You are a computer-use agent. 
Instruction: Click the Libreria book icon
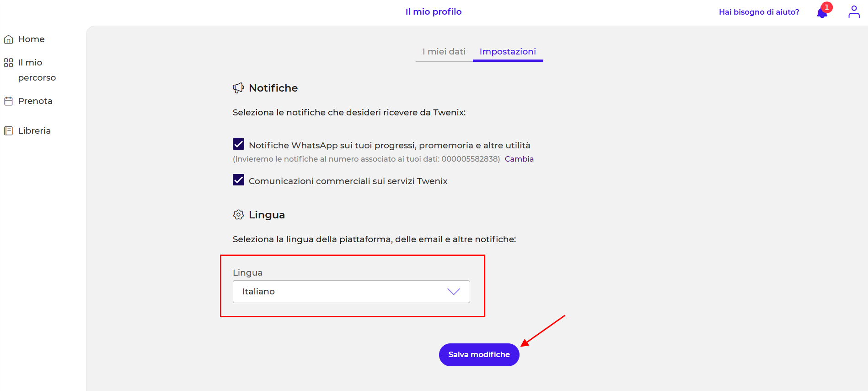8,131
